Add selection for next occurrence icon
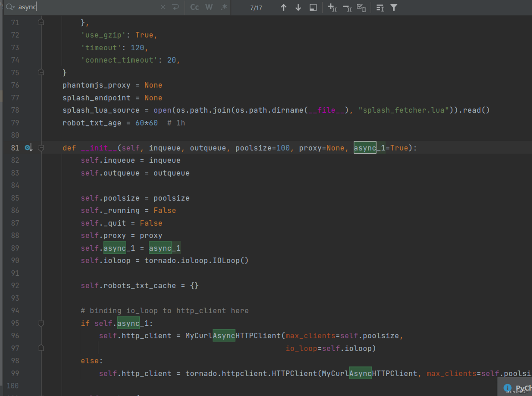 pos(332,7)
